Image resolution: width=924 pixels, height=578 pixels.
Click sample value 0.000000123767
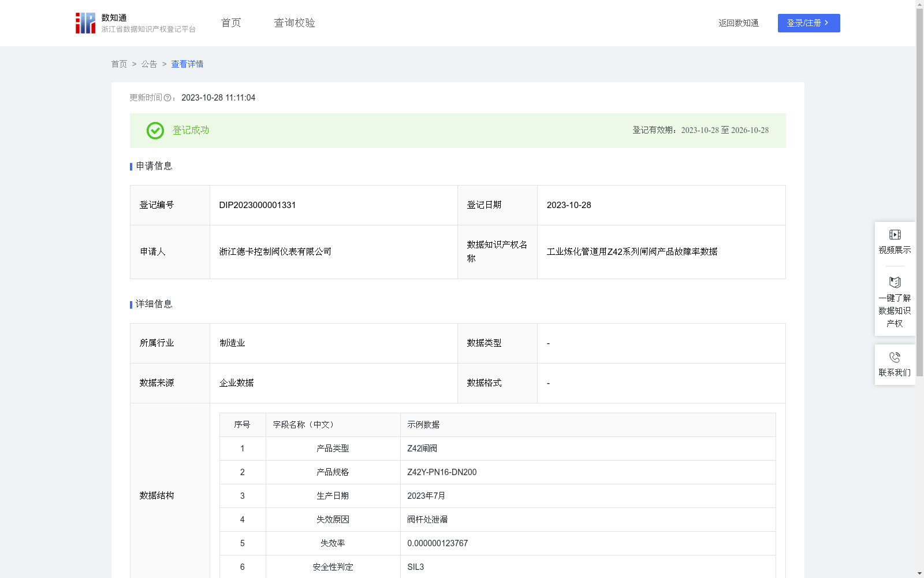(x=438, y=543)
